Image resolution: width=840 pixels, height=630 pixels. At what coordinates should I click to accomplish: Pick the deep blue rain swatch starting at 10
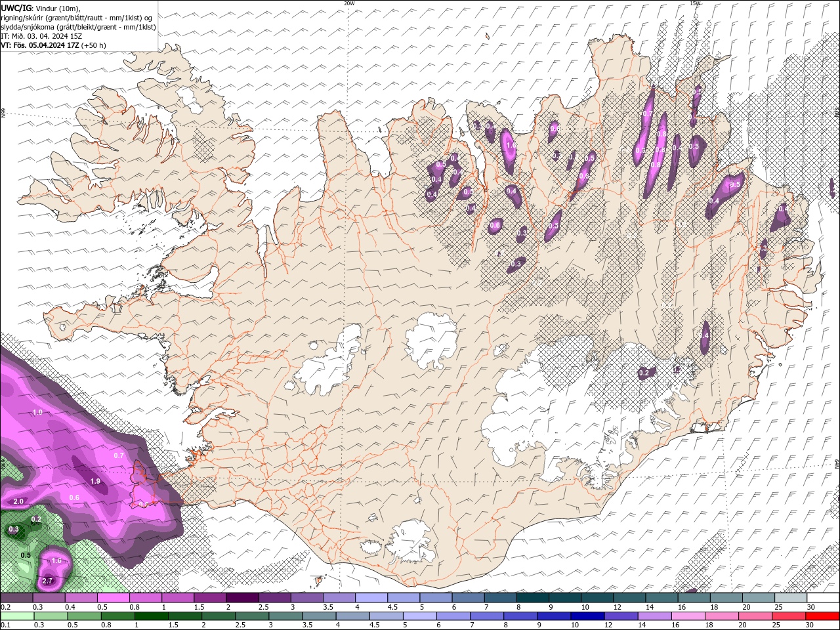[587, 616]
